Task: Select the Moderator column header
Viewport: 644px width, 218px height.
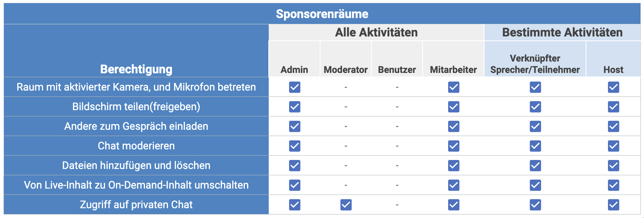Action: point(346,70)
